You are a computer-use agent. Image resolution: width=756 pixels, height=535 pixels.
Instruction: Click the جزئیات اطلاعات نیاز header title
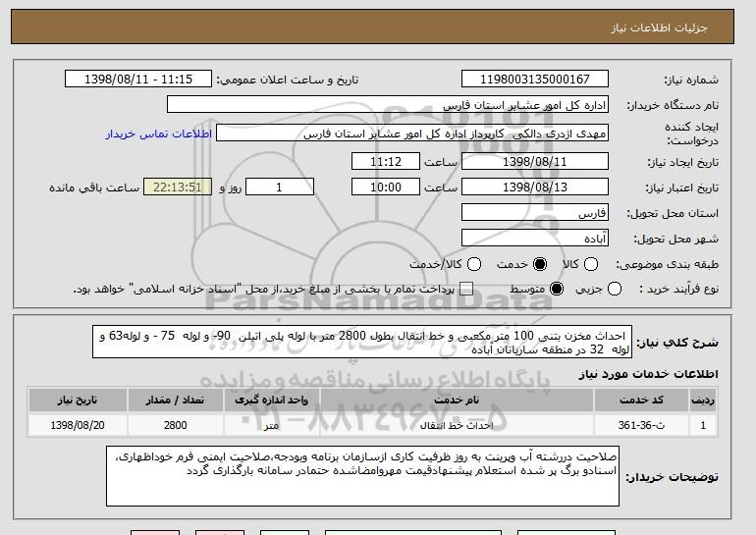[x=659, y=27]
